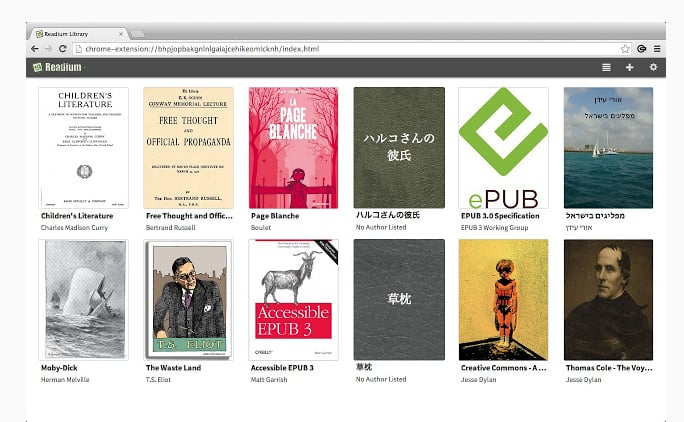Click the Hebrew title below sailboat cover
The width and height of the screenshot is (684, 422).
pyautogui.click(x=595, y=216)
